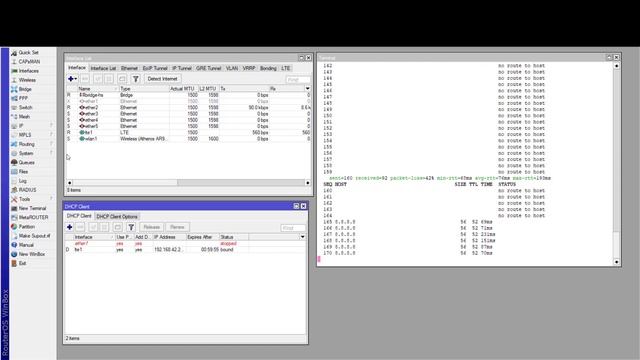The height and width of the screenshot is (360, 640).
Task: Expand the IP submenu in the sidebar
Action: pos(51,126)
